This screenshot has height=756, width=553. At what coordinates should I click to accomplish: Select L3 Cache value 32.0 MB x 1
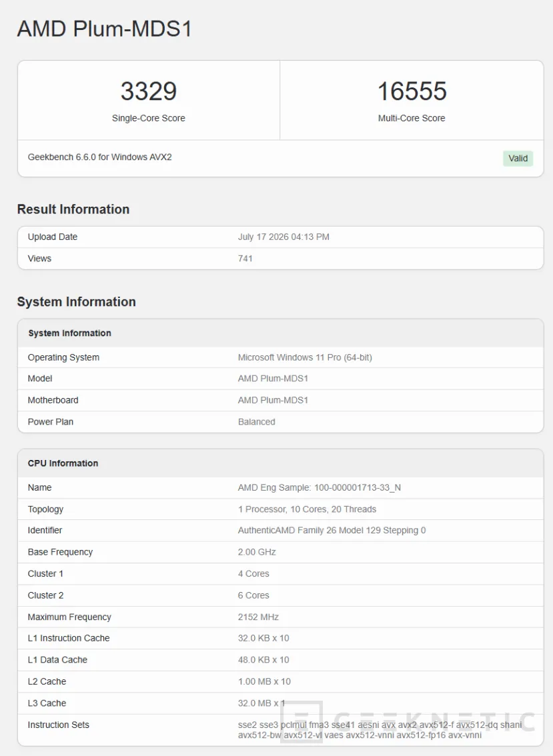point(261,703)
